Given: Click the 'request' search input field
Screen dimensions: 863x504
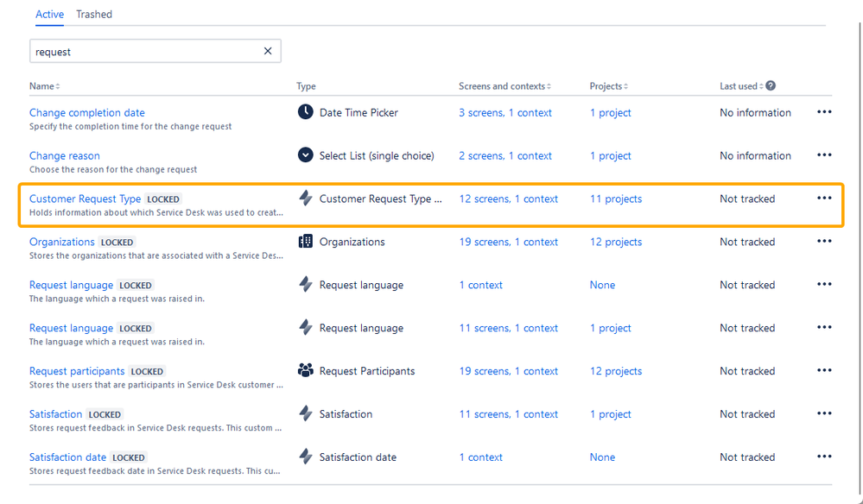Looking at the screenshot, I should [155, 51].
